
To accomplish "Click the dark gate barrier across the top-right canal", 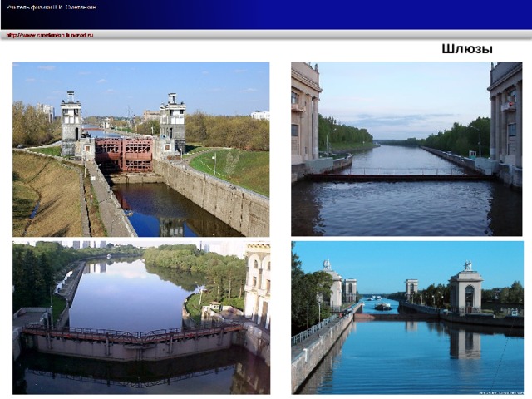I will click(x=401, y=177).
